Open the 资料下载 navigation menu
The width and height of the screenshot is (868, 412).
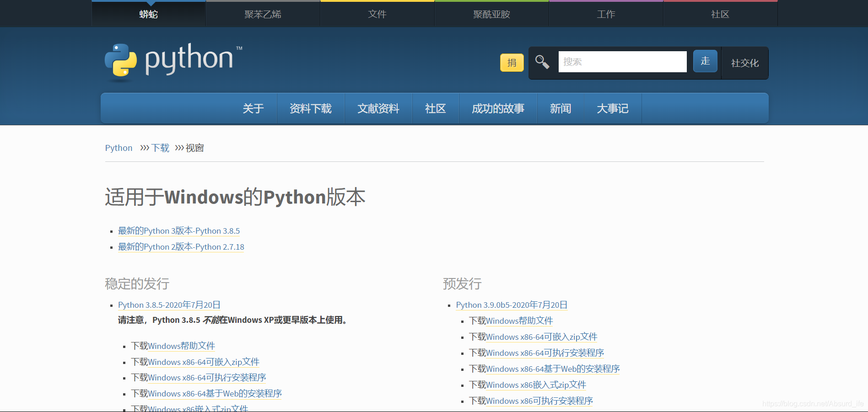[311, 108]
